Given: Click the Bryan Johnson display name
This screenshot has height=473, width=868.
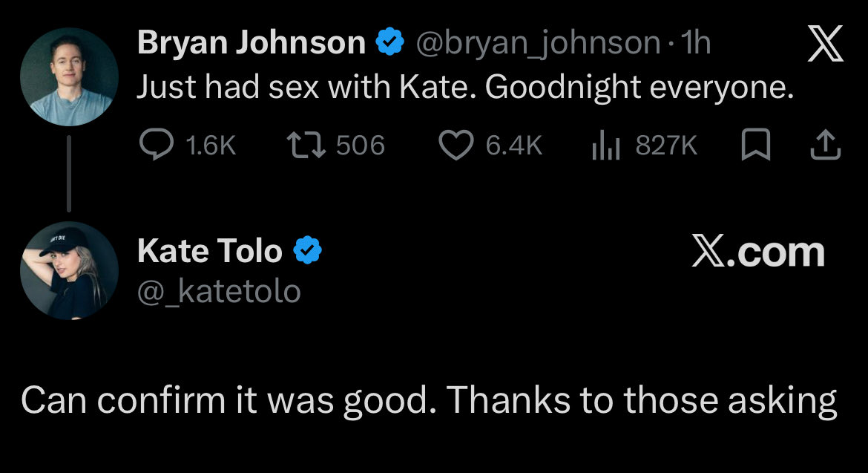Looking at the screenshot, I should pos(251,44).
